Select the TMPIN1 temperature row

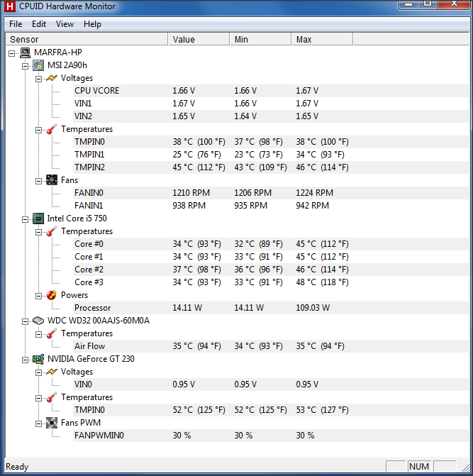pos(271,155)
